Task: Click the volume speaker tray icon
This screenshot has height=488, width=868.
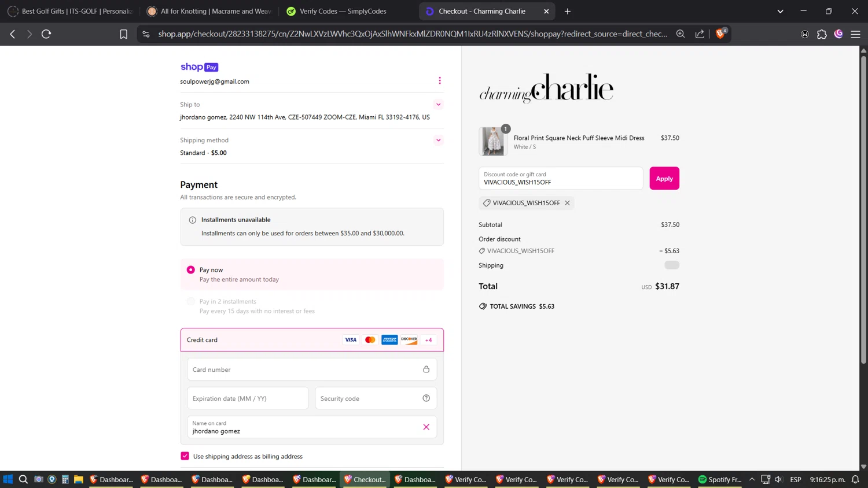Action: (x=778, y=479)
